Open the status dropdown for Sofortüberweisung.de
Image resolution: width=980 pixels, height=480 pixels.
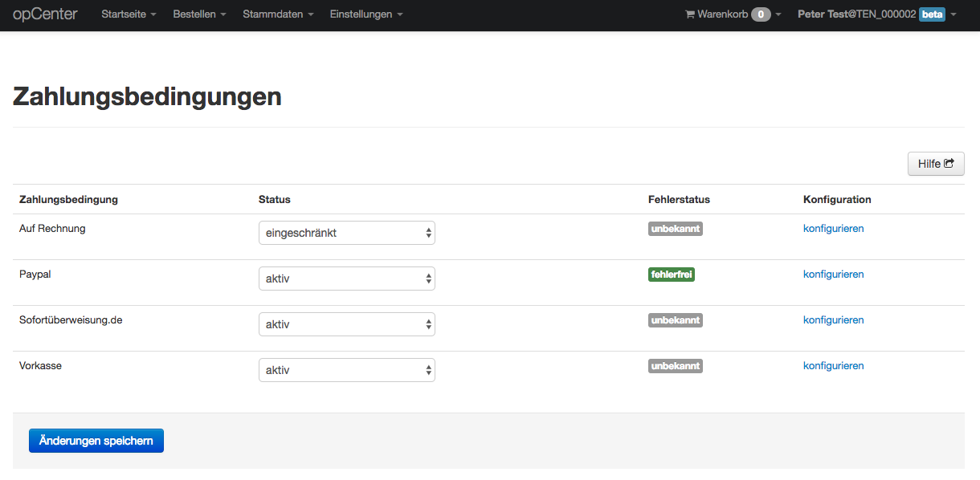pos(346,323)
